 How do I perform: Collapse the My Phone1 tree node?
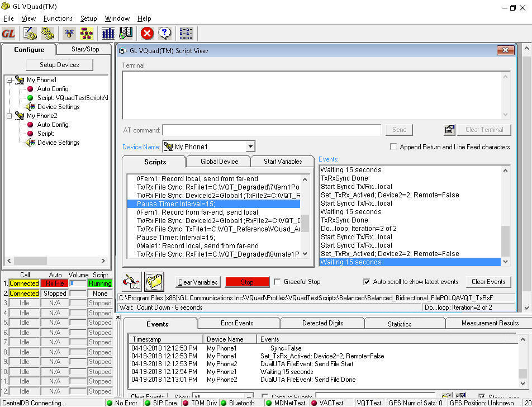pos(9,80)
